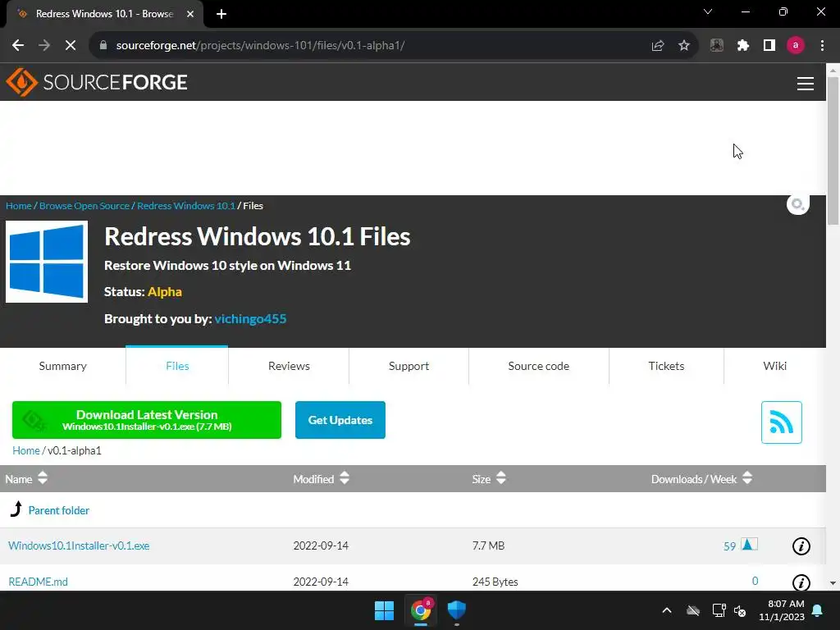The height and width of the screenshot is (630, 840).
Task: Open the tab search chevron
Action: coord(708,11)
